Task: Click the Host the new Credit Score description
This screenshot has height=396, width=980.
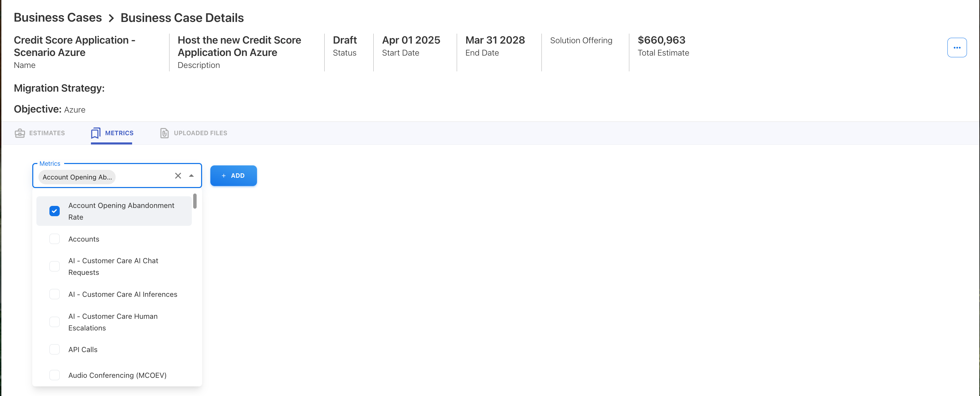Action: pyautogui.click(x=239, y=46)
